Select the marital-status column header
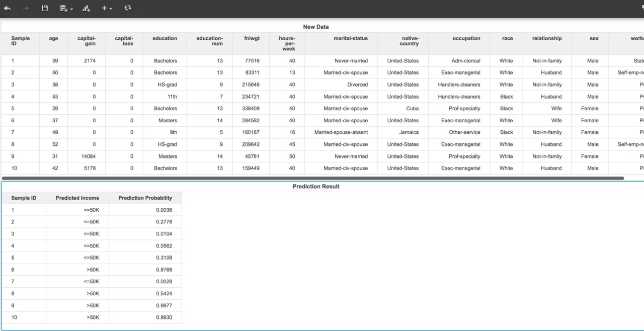This screenshot has width=644, height=331. click(x=351, y=38)
